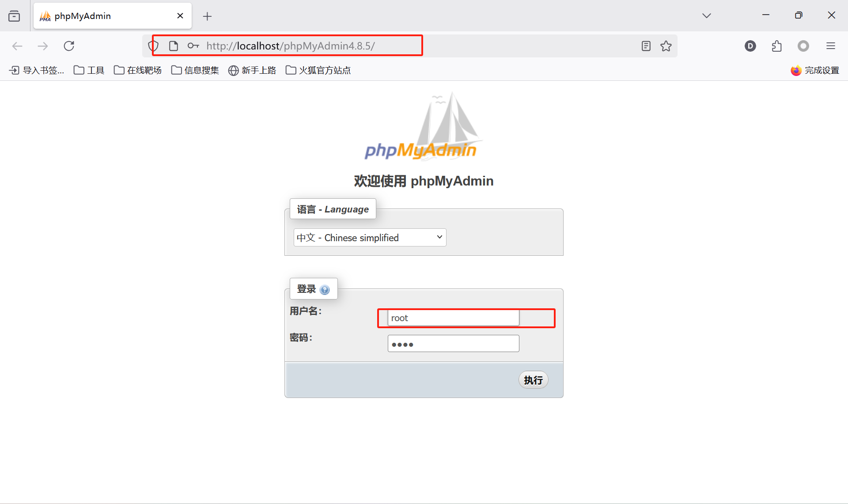Open the 工具 bookmarks folder
Screen dimensions: 848x504
[x=89, y=70]
